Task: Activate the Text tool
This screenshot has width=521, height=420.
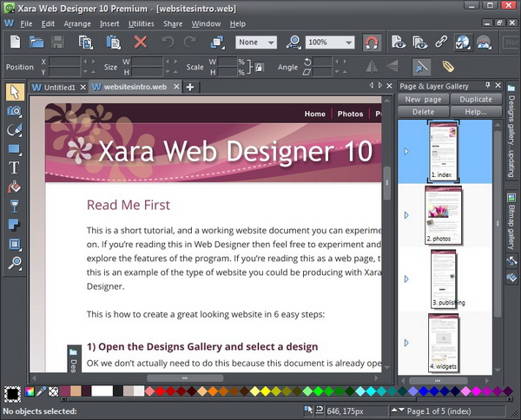Action: 14,167
